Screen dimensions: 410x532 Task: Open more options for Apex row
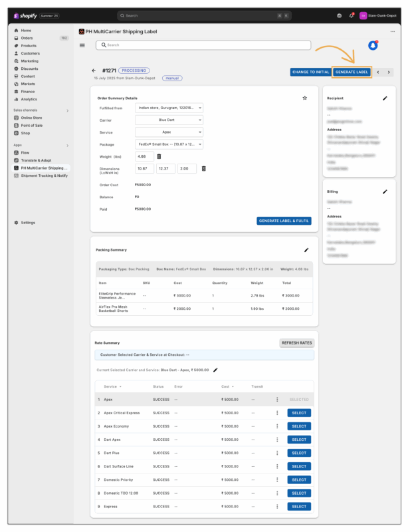[277, 400]
